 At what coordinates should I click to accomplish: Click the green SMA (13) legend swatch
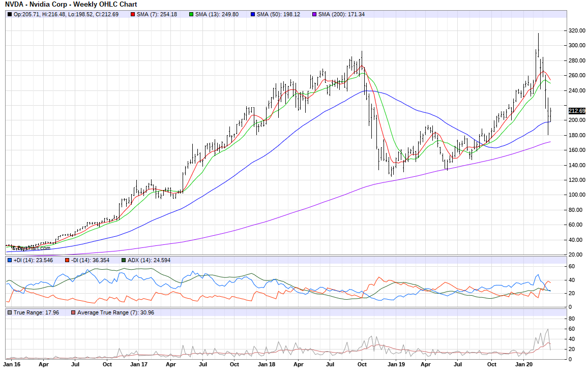191,15
